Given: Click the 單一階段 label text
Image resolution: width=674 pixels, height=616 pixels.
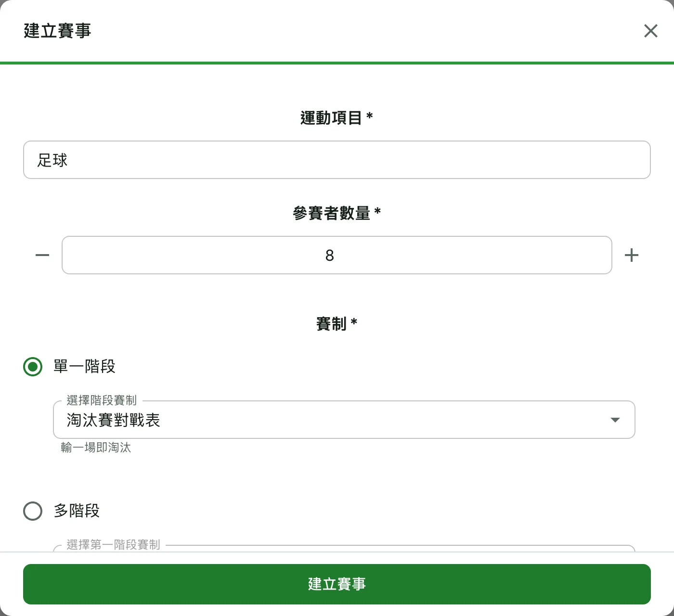Looking at the screenshot, I should pos(84,367).
